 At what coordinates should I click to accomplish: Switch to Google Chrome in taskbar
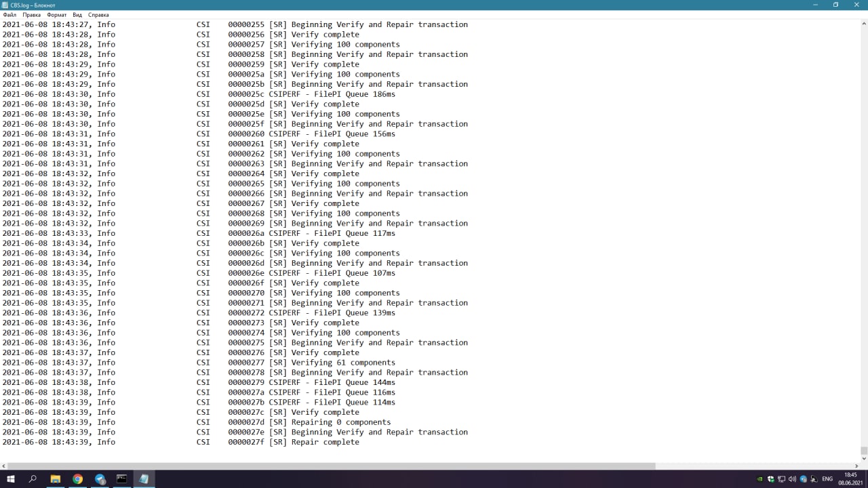pyautogui.click(x=77, y=479)
